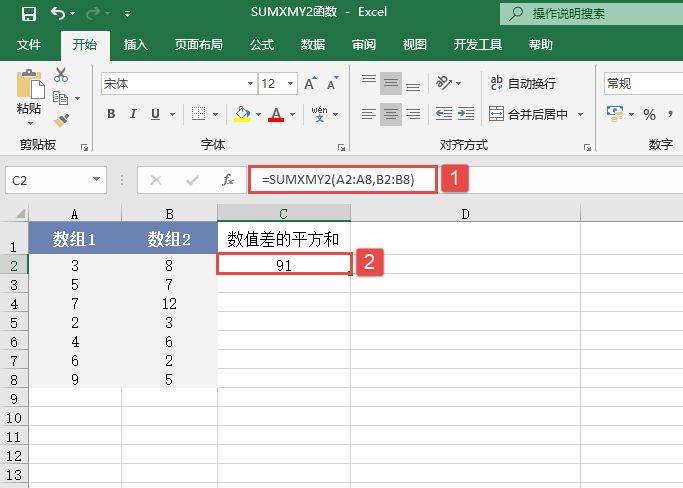The height and width of the screenshot is (488, 683).
Task: Select the 数组1 header cell
Action: pos(74,239)
